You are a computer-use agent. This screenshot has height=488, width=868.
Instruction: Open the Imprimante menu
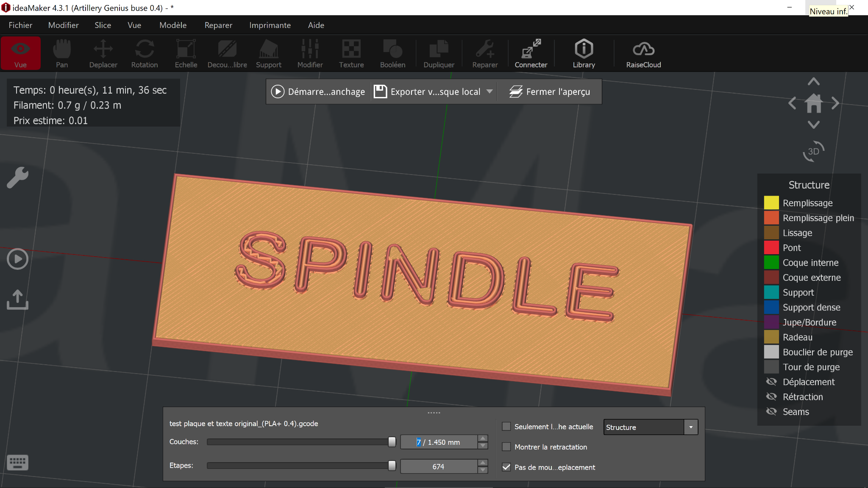[270, 25]
